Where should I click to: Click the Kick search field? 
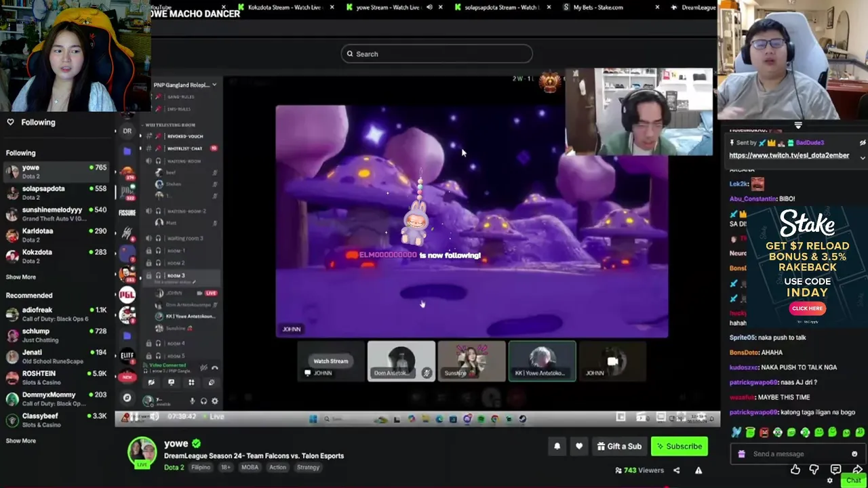(437, 54)
